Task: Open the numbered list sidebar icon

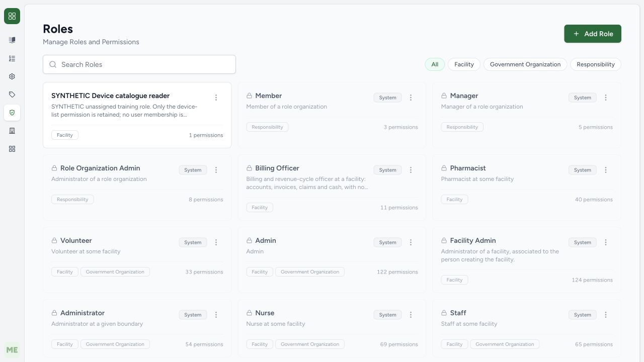Action: point(12,58)
